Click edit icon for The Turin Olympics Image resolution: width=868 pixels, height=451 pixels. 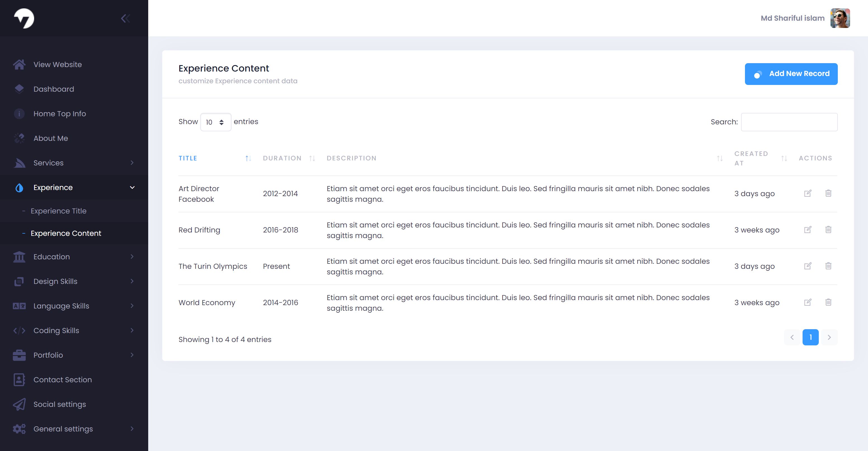tap(807, 266)
